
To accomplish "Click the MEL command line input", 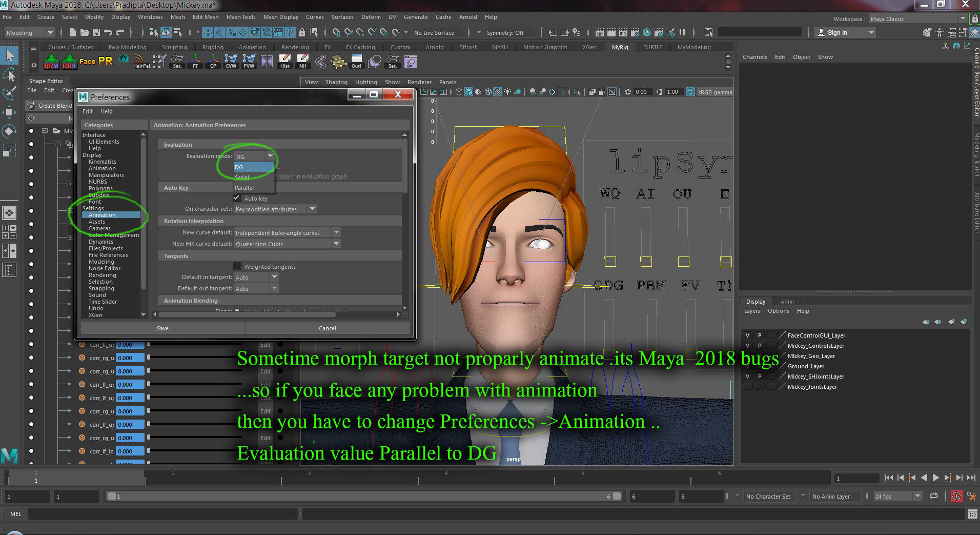I will click(x=163, y=513).
